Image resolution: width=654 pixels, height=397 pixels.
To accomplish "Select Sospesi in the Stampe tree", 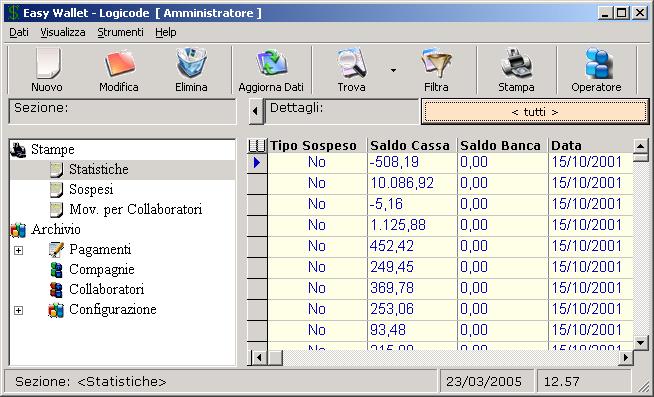I will (x=91, y=189).
